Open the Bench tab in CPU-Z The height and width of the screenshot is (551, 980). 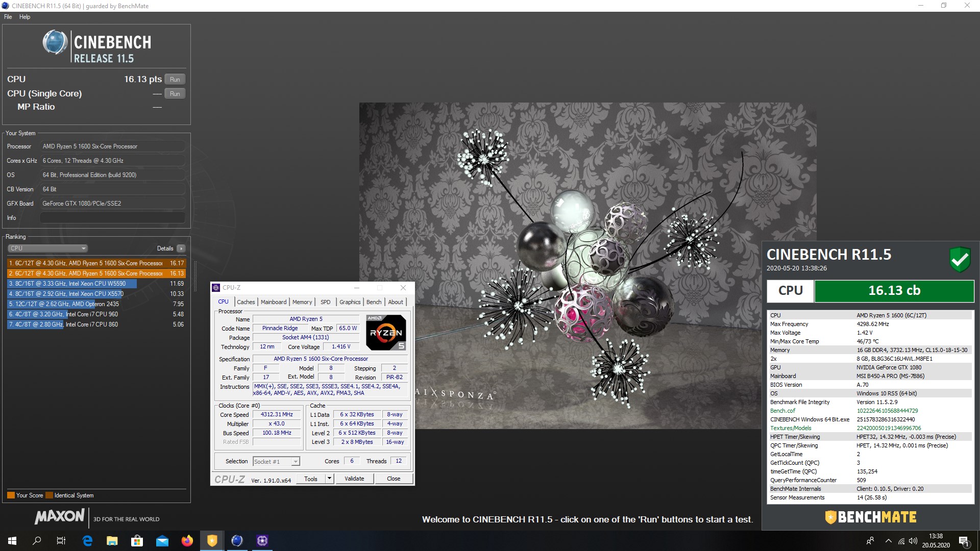pyautogui.click(x=374, y=302)
